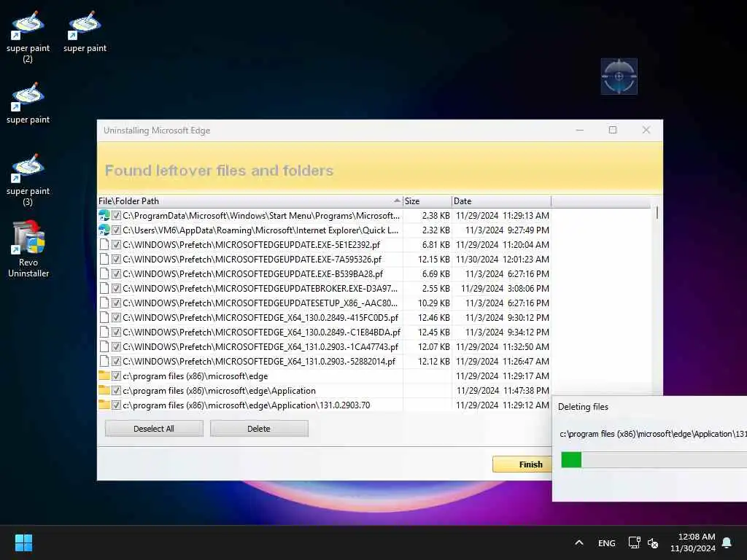Select the MICROSOFTEDGE_X64_131.0.2903.-52882014.pf path text

coord(259,362)
